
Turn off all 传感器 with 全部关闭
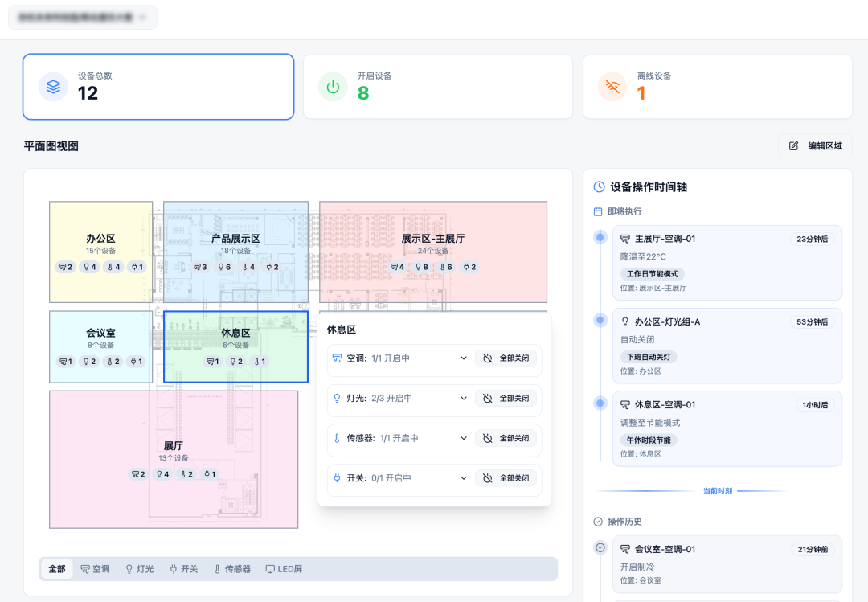[x=506, y=438]
